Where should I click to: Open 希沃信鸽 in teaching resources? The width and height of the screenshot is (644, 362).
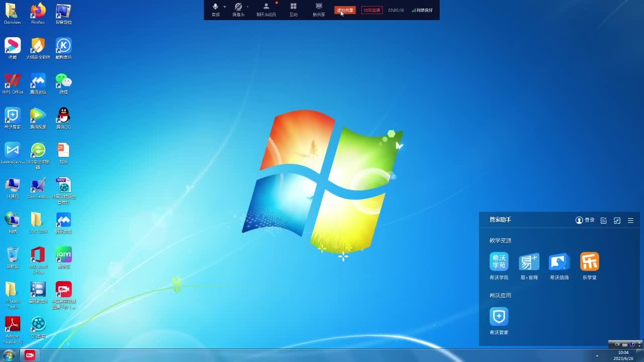[559, 266]
